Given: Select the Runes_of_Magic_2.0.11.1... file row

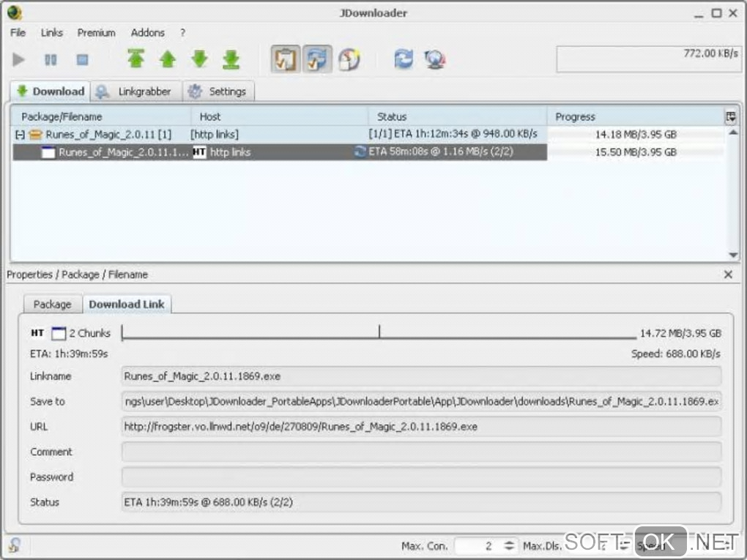Looking at the screenshot, I should (280, 152).
